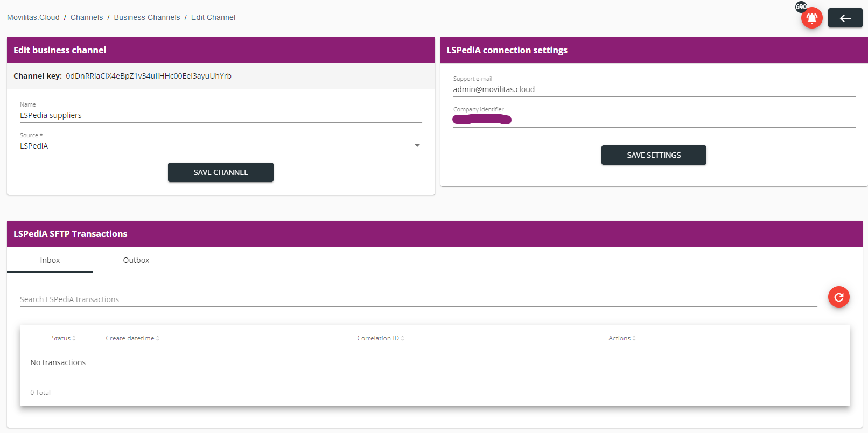Open the notifications bell with 690 badge

811,18
